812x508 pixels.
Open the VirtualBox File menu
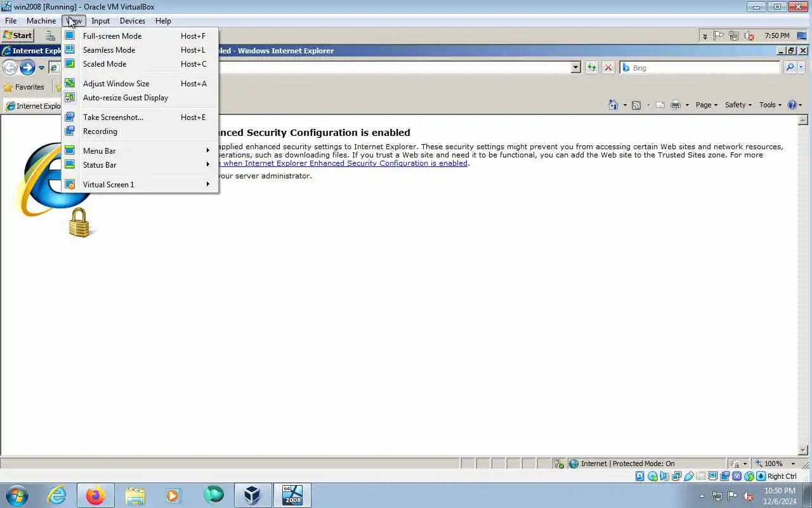click(x=11, y=21)
